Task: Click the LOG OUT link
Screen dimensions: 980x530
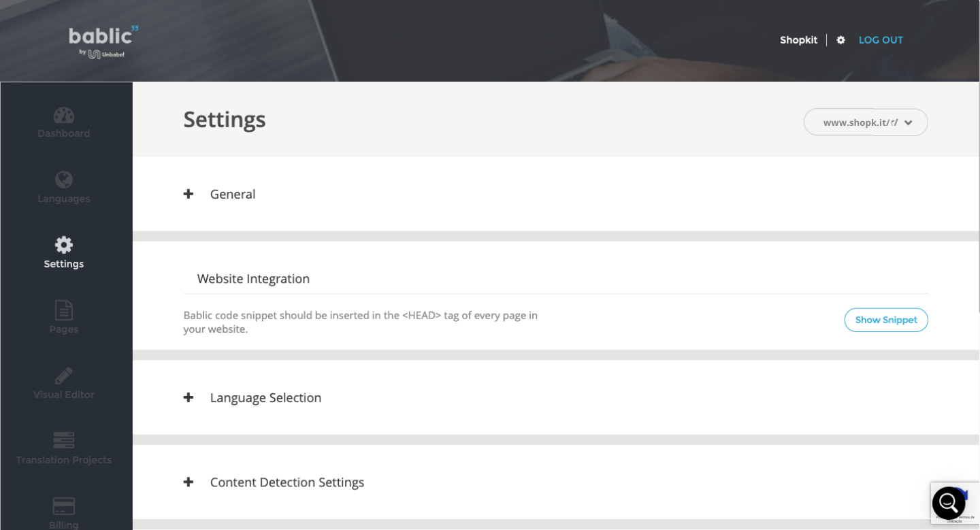Action: tap(881, 40)
